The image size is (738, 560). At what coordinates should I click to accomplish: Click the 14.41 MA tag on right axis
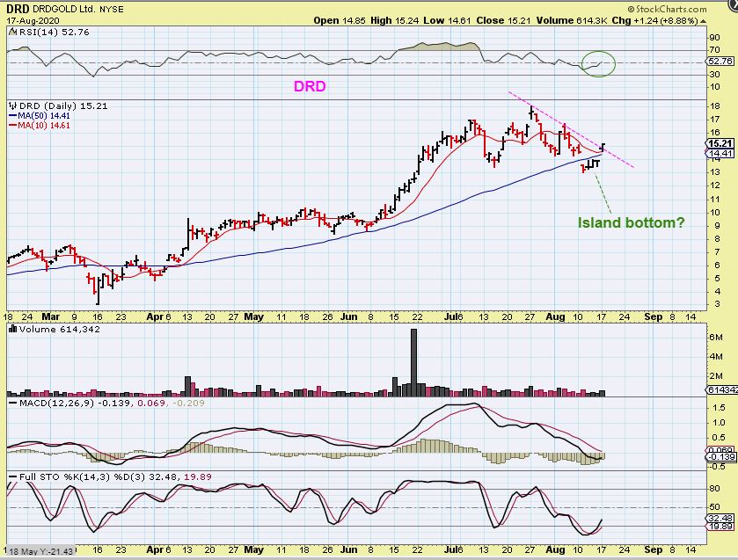(x=720, y=154)
